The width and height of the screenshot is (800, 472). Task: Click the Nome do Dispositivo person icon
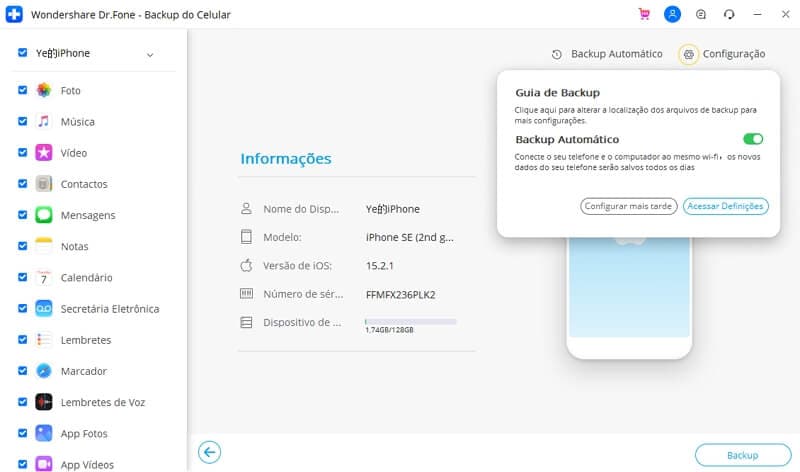pyautogui.click(x=246, y=209)
